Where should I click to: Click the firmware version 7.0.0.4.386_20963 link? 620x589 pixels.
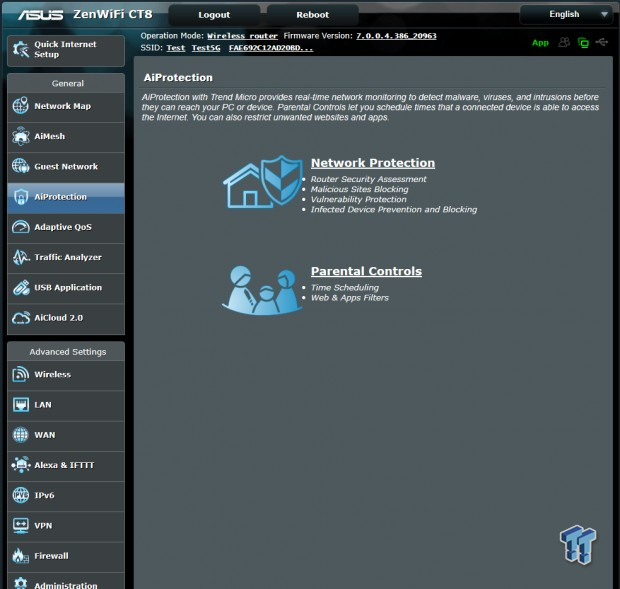pyautogui.click(x=396, y=36)
